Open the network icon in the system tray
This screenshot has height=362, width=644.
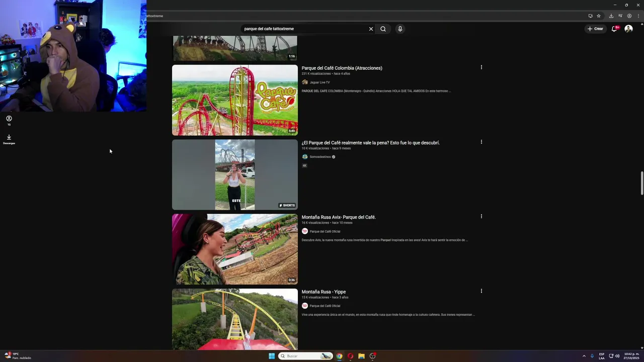coord(611,356)
